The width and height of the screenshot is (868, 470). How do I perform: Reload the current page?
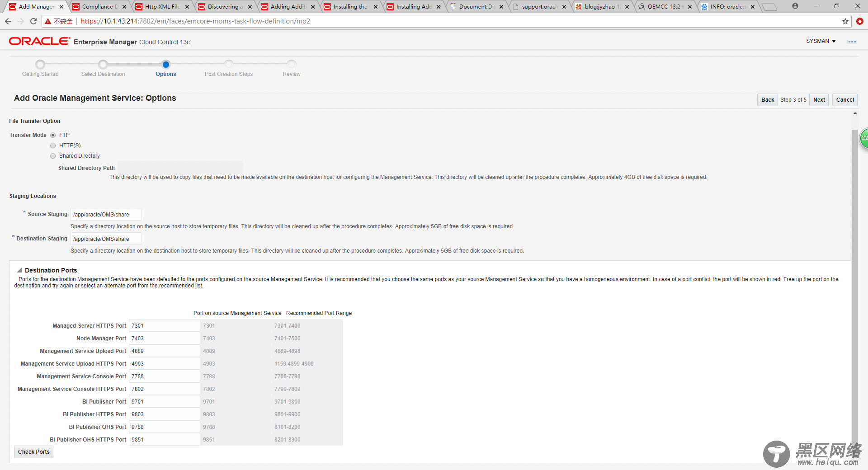click(33, 21)
